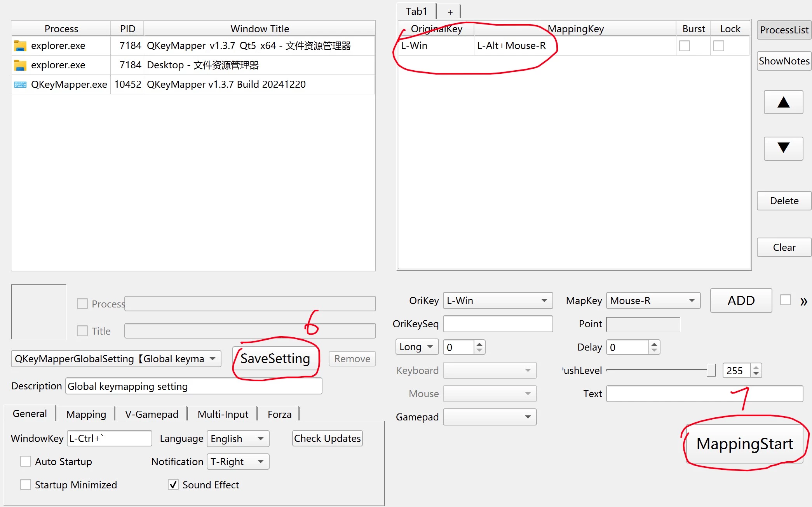812x507 pixels.
Task: Click the SaveSetting button
Action: [275, 358]
